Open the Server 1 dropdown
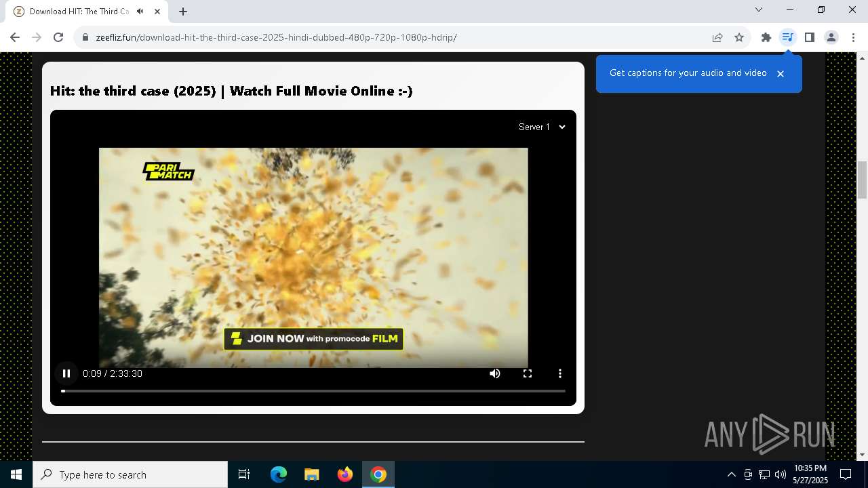The width and height of the screenshot is (868, 488). [x=542, y=127]
